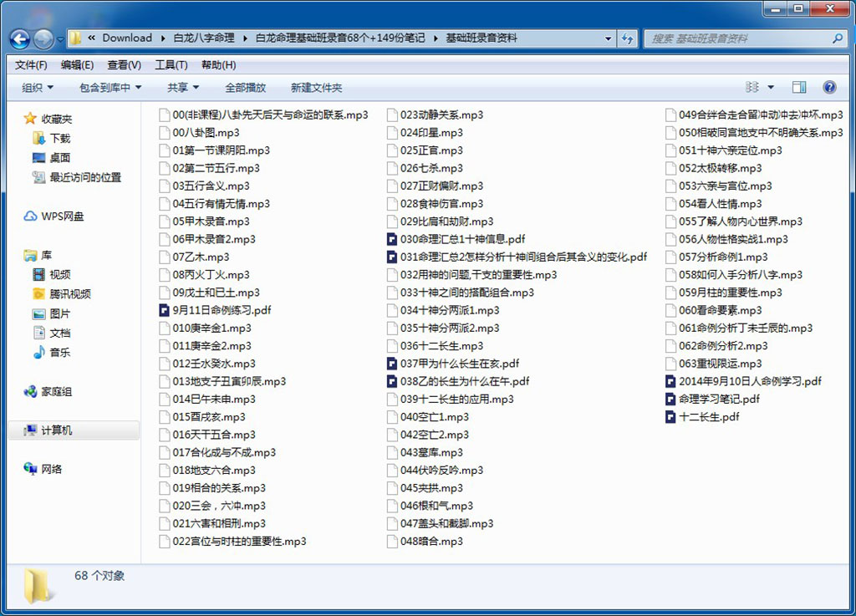Open the 共享 dropdown menu
This screenshot has width=856, height=616.
(x=183, y=87)
